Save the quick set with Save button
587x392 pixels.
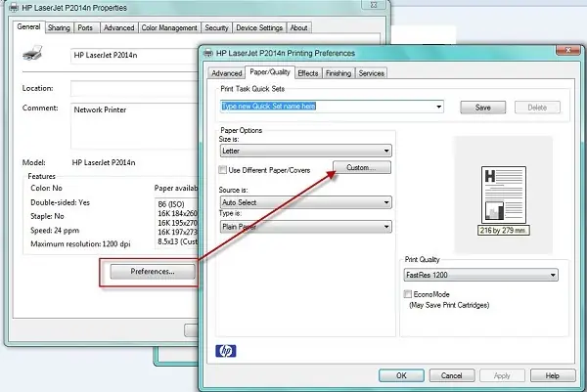coord(482,108)
